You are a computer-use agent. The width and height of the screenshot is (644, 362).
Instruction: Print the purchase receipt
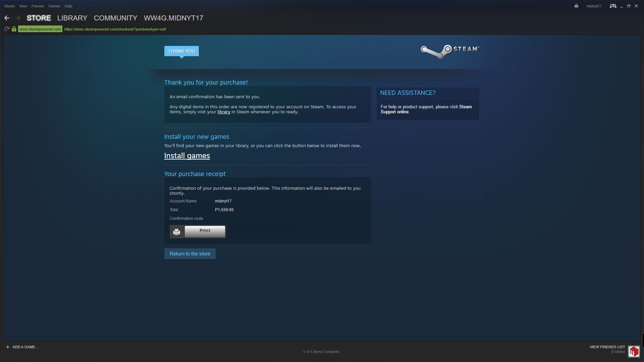click(205, 231)
